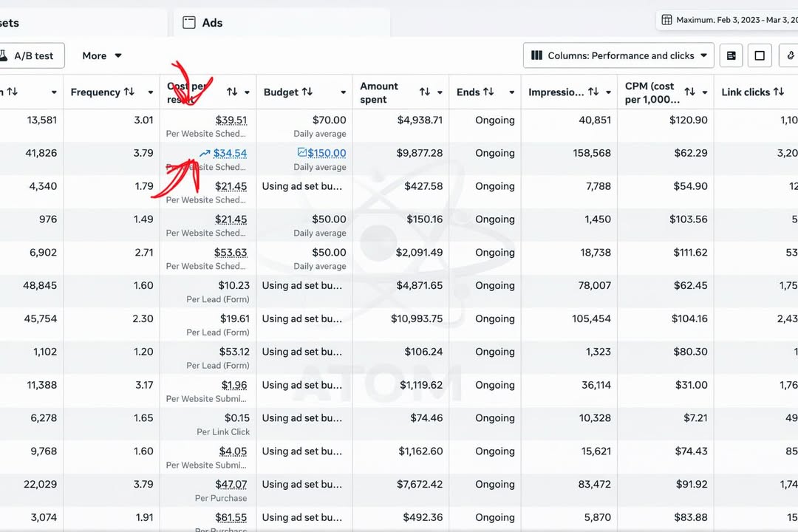Expand the More dropdown menu
This screenshot has height=532, width=798.
tap(102, 55)
